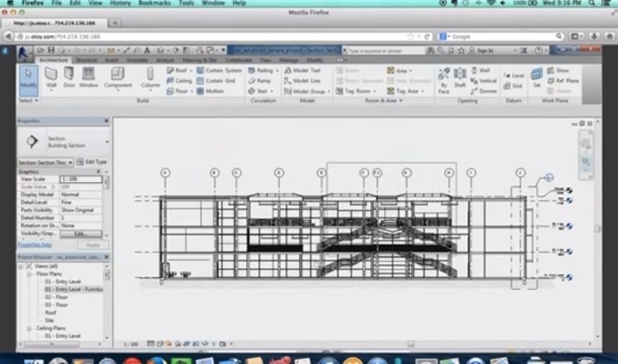Switch to the Massing & Site tab
618x364 pixels.
[x=200, y=60]
